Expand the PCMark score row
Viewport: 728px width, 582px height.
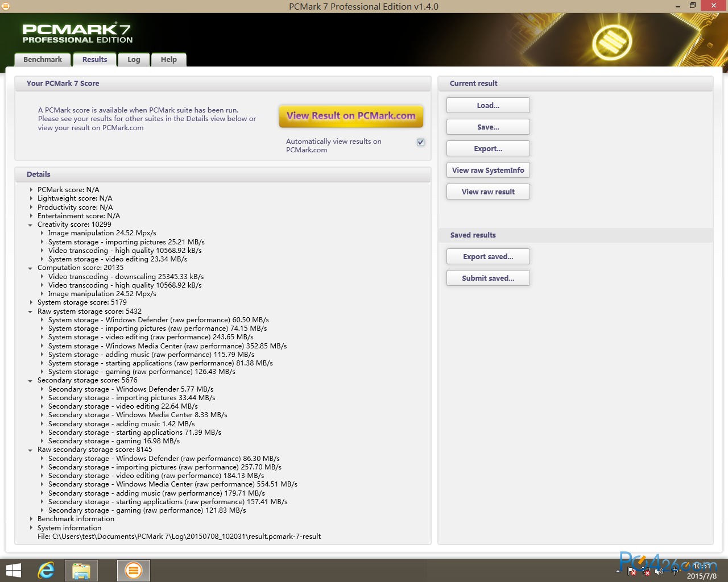click(31, 190)
